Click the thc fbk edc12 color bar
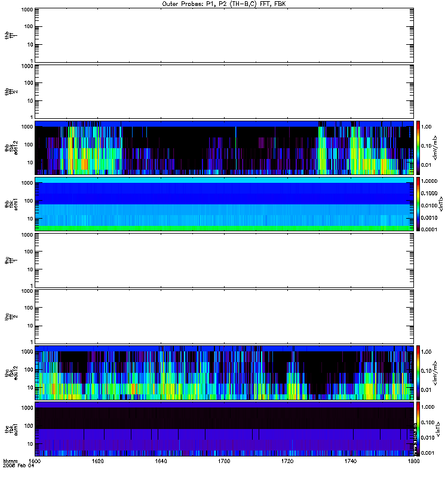The width and height of the screenshot is (448, 478). tap(418, 373)
